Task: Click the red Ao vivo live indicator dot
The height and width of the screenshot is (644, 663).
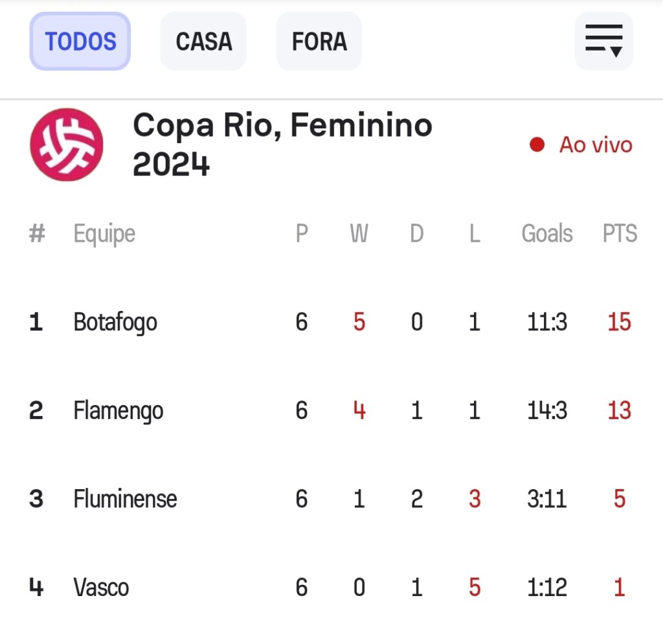Action: click(537, 144)
